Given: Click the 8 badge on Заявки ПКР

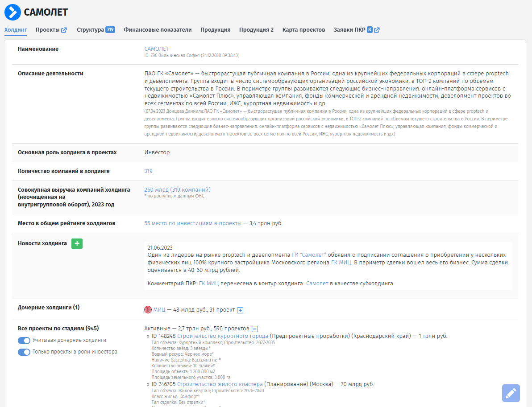Looking at the screenshot, I should [370, 30].
